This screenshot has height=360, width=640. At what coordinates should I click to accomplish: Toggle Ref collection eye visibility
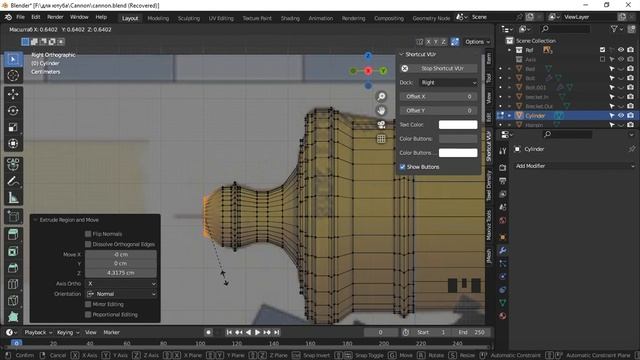(x=621, y=50)
